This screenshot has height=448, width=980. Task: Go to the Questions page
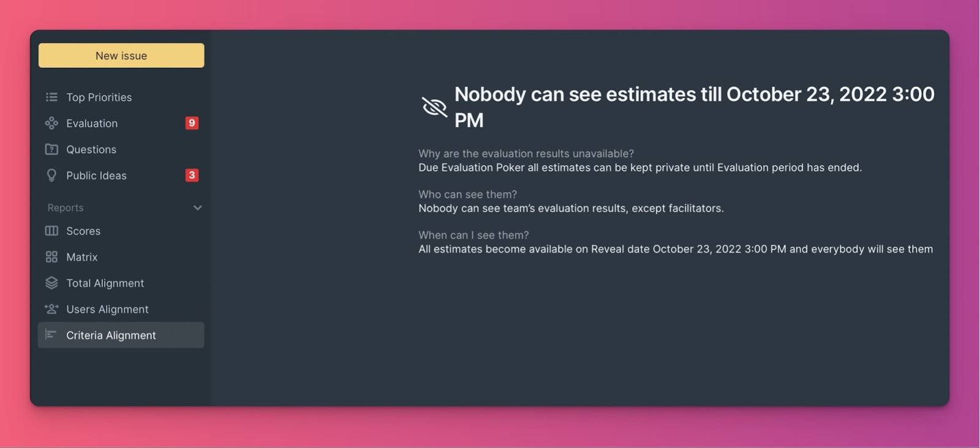tap(91, 149)
